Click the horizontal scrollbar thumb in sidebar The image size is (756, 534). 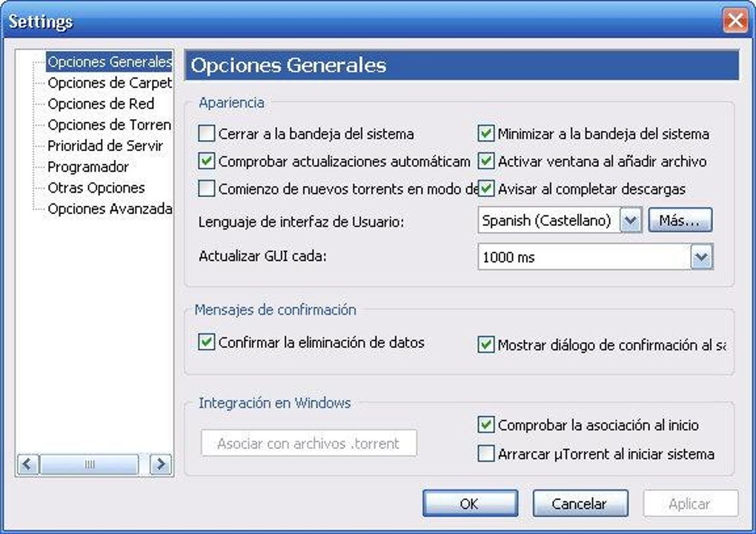(90, 464)
